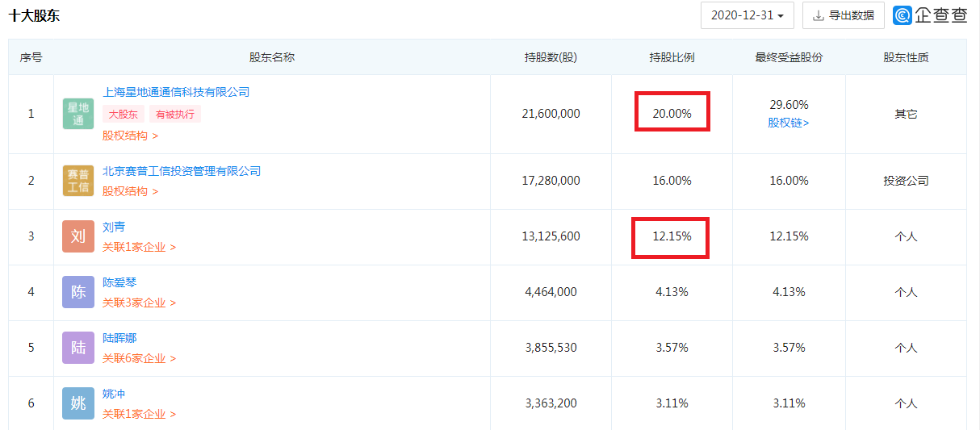Expand 股权结构 under 上海星地通
This screenshot has width=980, height=430.
130,136
